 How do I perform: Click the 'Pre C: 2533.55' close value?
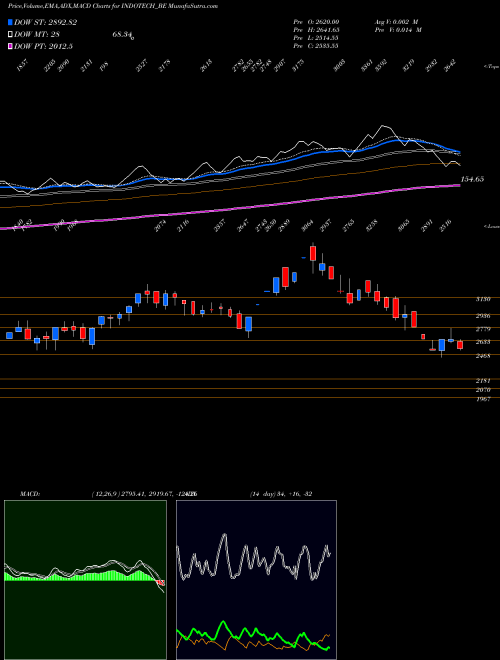pos(316,46)
